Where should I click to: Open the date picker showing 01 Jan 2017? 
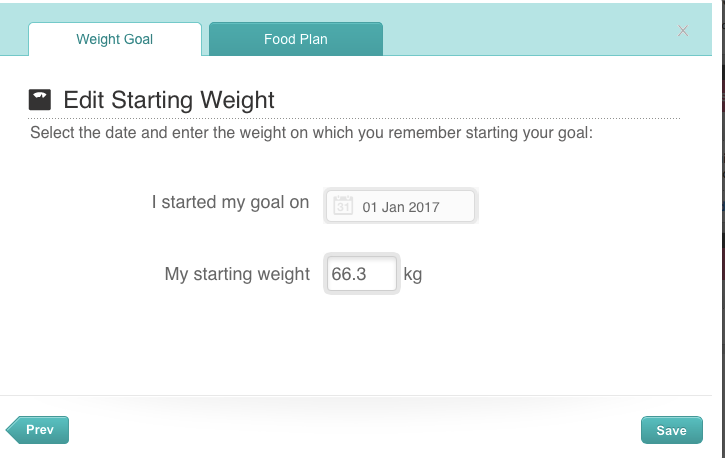pos(401,207)
